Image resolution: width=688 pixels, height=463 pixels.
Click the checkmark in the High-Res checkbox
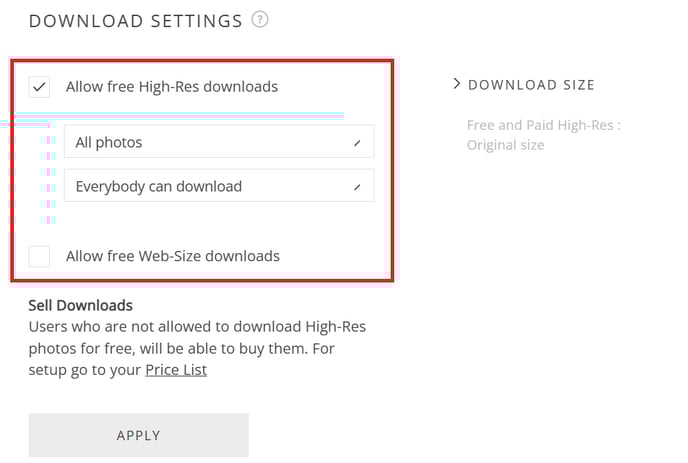pos(39,87)
